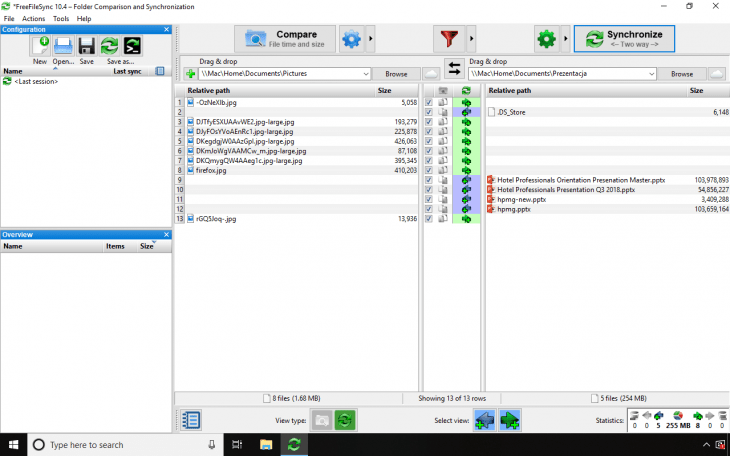
Task: Open the filter funnel settings
Action: tap(449, 39)
